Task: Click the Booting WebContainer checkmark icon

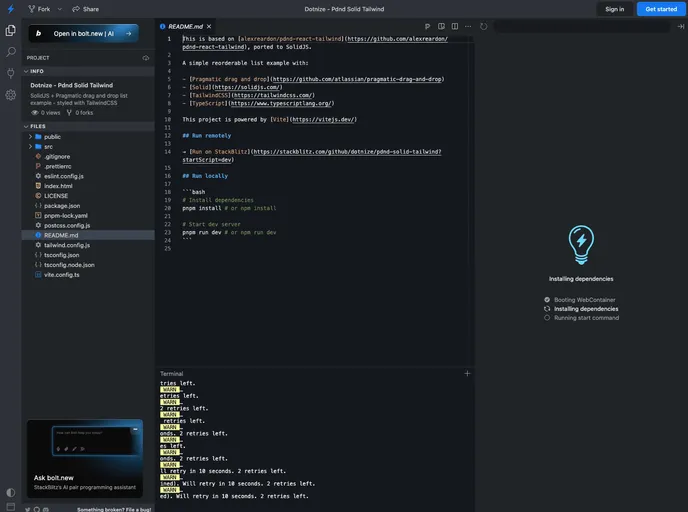Action: tap(547, 300)
